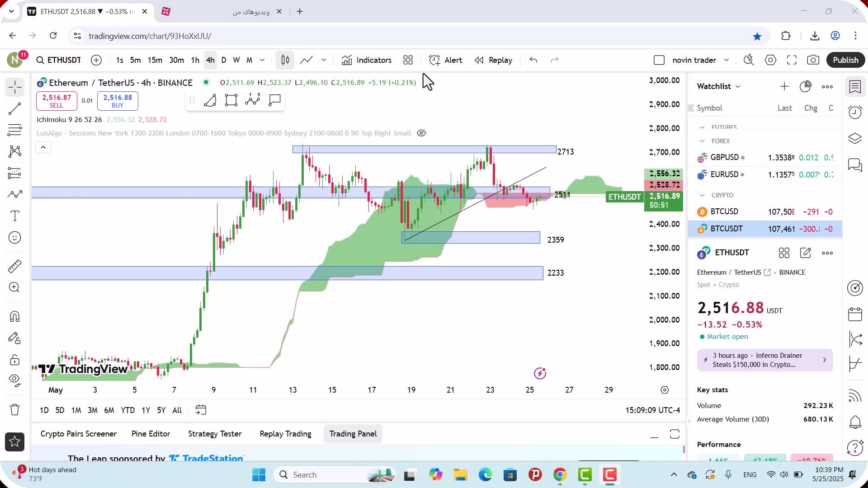Open the candlestick chart type selector

click(285, 60)
